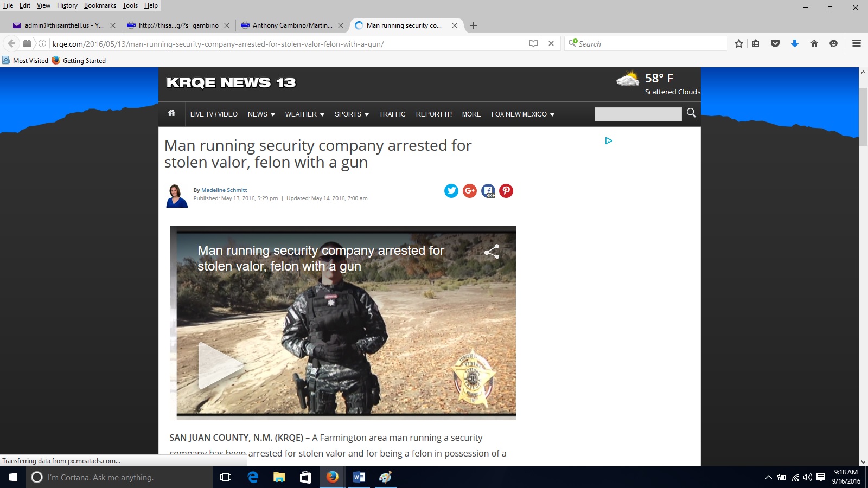Viewport: 868px width, 488px height.
Task: Expand the WEATHER dropdown menu
Action: coord(304,114)
